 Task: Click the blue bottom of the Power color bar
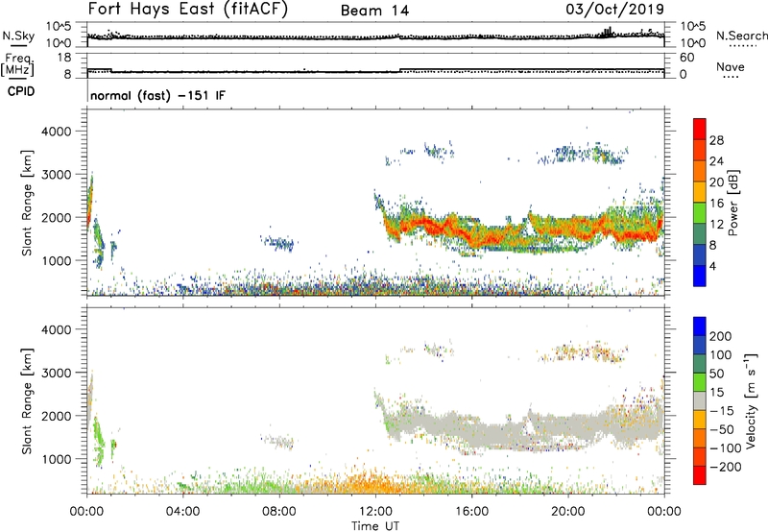coord(700,277)
